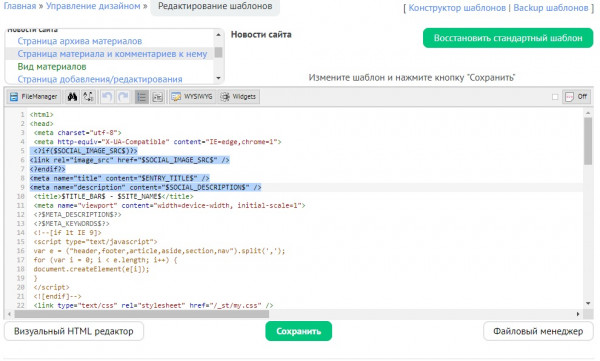Open Backup шаблонов link
600x361 pixels.
[551, 8]
